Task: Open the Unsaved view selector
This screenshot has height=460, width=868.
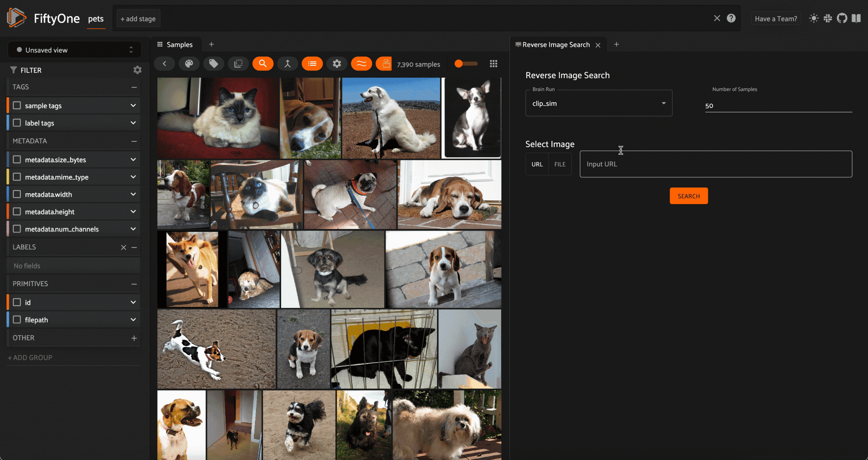Action: point(75,50)
